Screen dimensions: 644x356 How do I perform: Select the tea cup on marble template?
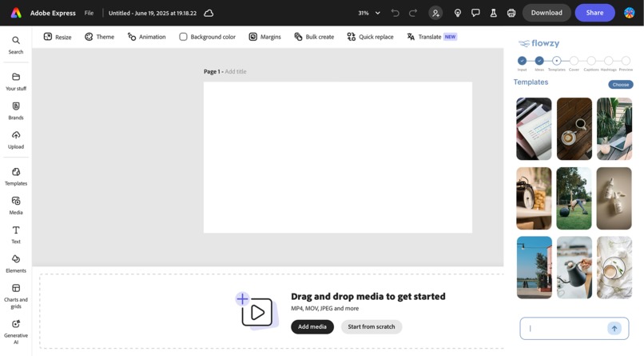(614, 267)
